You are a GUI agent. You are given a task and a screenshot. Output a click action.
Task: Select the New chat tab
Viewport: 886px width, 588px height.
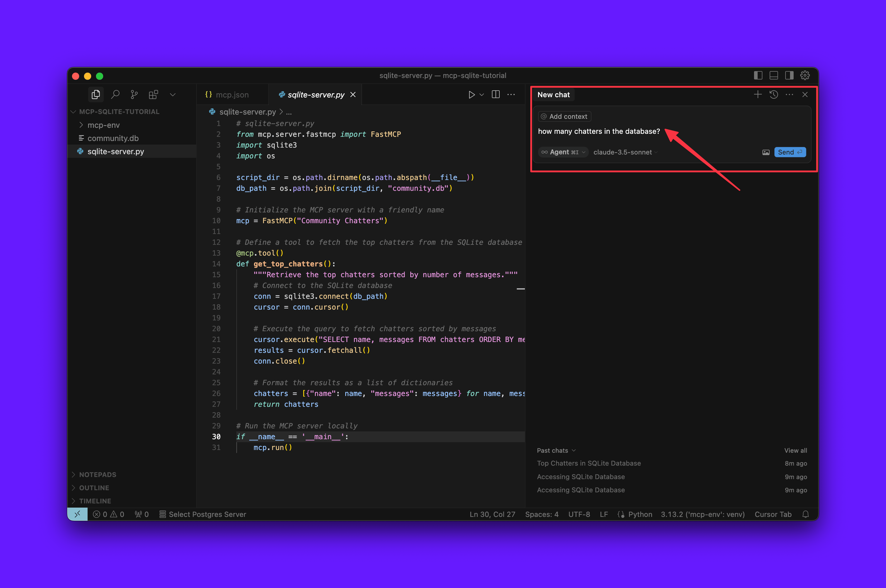pos(553,95)
